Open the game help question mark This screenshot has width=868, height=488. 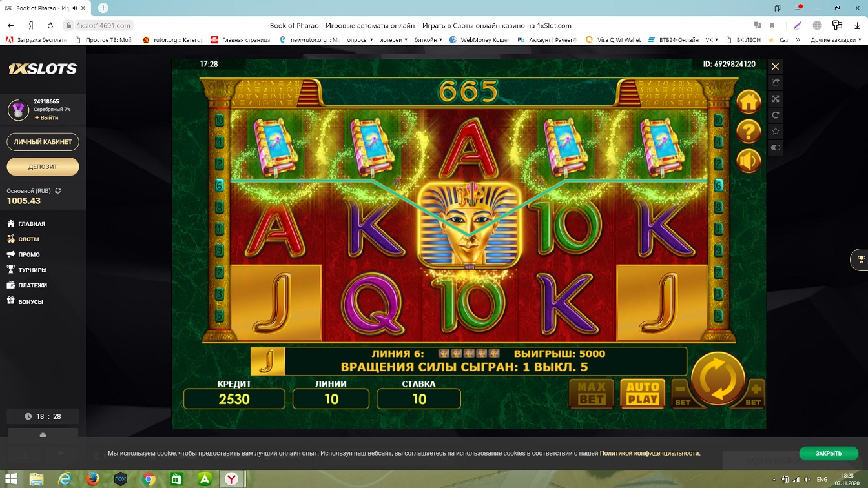click(x=749, y=132)
